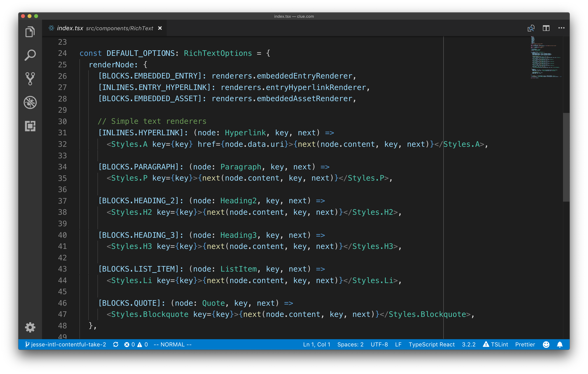Click the Prettier status bar item

pyautogui.click(x=525, y=344)
